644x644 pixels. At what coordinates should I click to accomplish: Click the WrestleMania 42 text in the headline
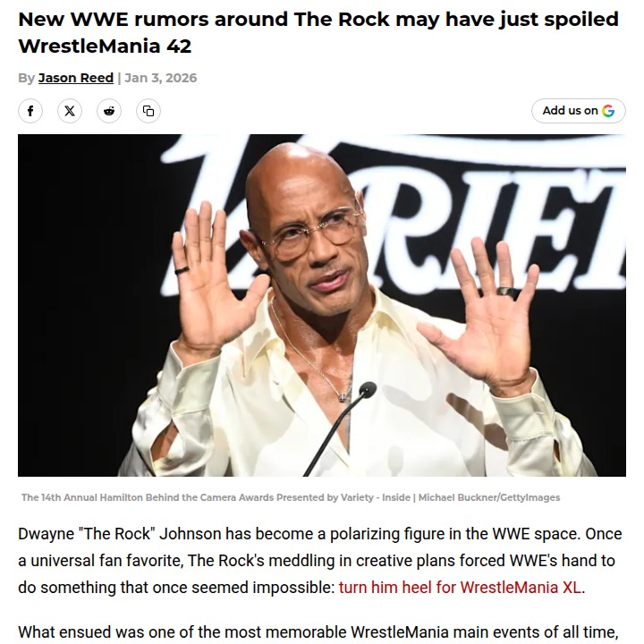pos(105,46)
